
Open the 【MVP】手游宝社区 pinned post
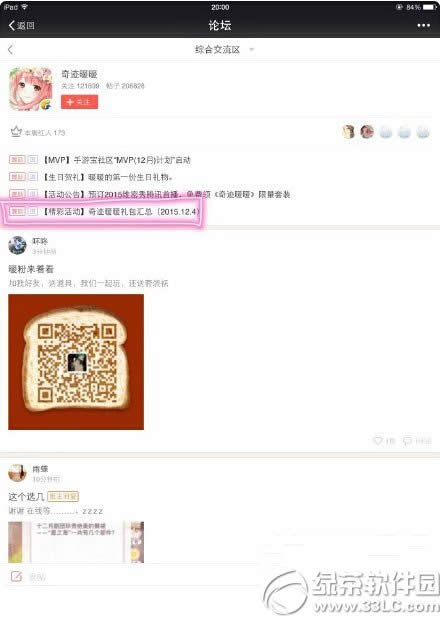117,160
